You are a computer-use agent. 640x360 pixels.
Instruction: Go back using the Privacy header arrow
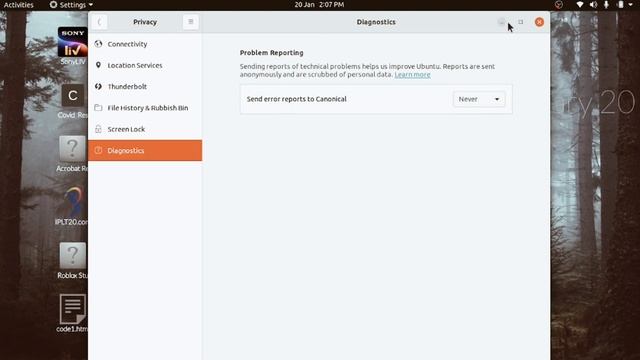coord(99,22)
